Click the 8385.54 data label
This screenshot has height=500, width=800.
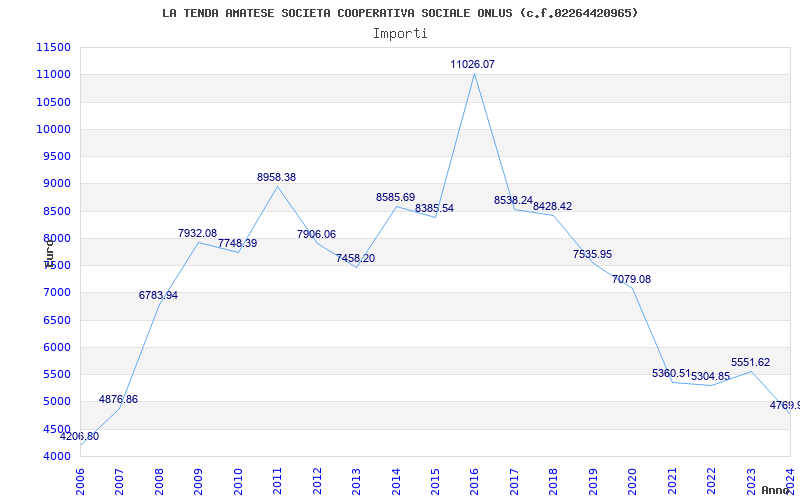pos(434,208)
